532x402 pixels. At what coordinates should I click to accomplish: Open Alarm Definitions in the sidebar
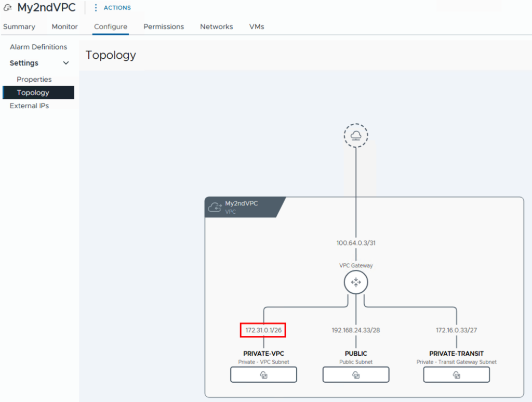(38, 47)
